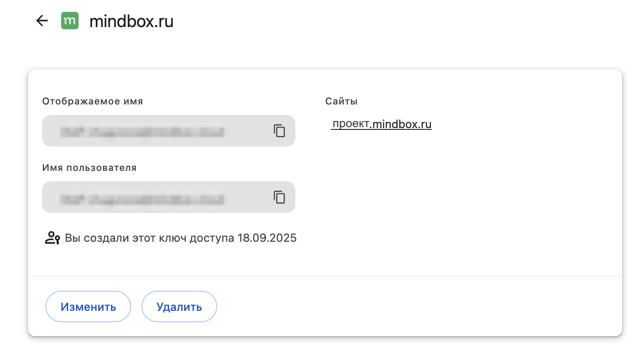Screen dimensions: 644x355
Task: Click the «Отображаемое имя» label
Action: (x=92, y=101)
